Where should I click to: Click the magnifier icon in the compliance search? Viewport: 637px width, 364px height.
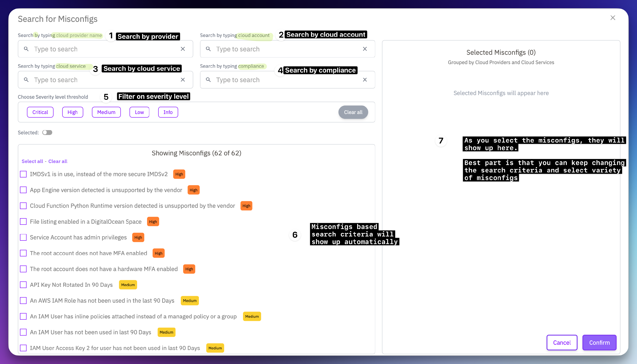click(208, 80)
